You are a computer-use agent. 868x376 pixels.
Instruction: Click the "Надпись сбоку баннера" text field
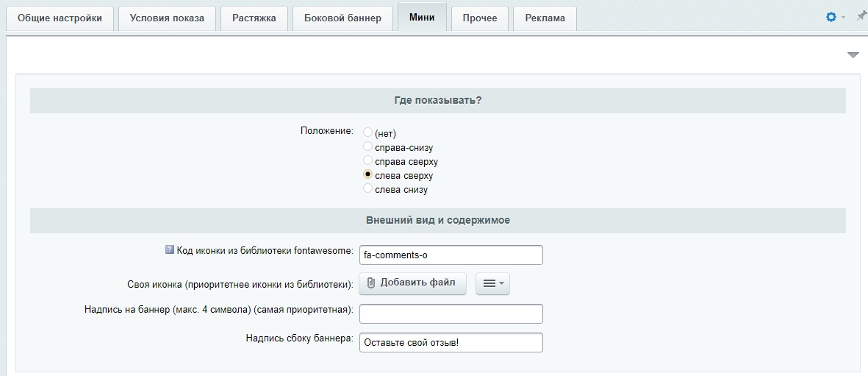(451, 342)
